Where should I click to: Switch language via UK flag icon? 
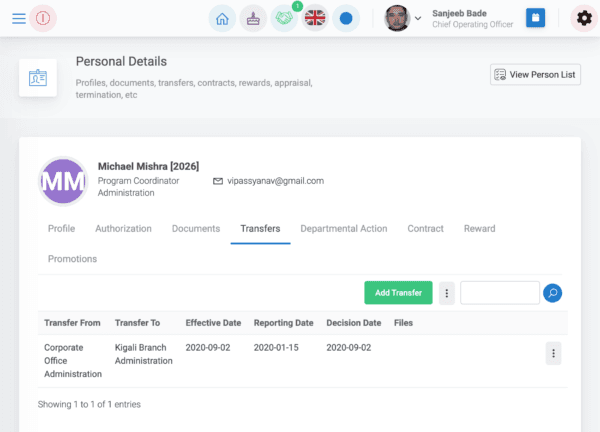coord(315,18)
